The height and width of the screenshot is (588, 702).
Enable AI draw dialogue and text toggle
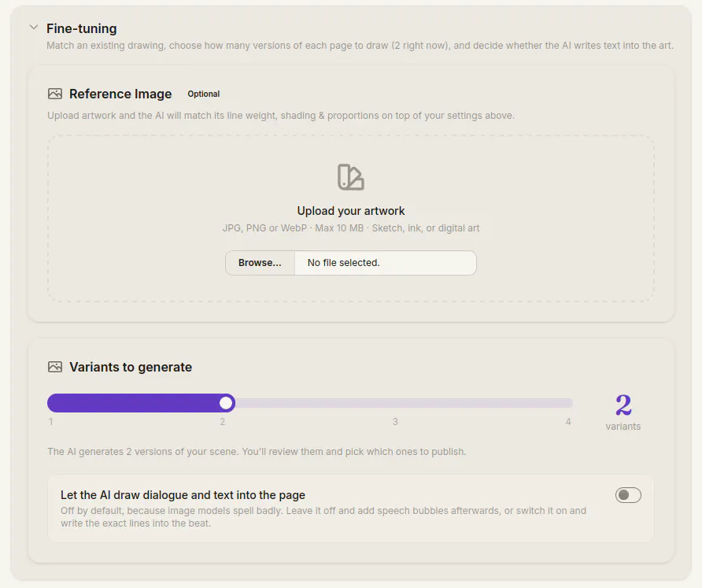[x=628, y=495]
